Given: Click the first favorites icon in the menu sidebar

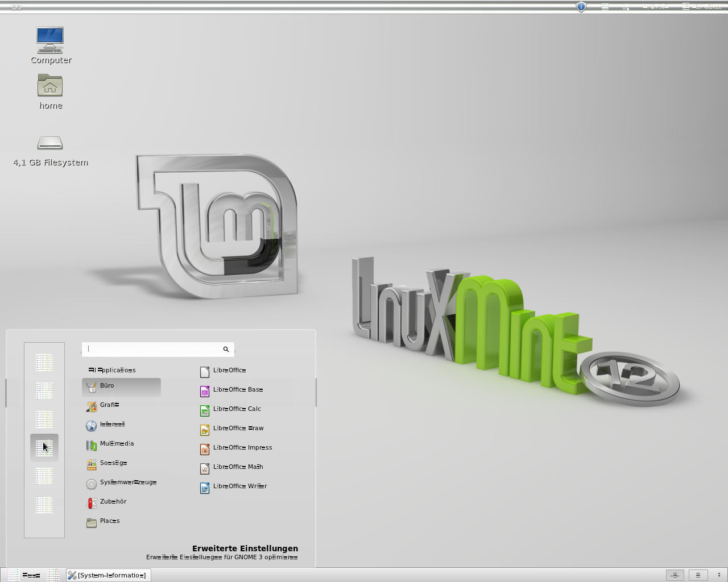Looking at the screenshot, I should [44, 362].
